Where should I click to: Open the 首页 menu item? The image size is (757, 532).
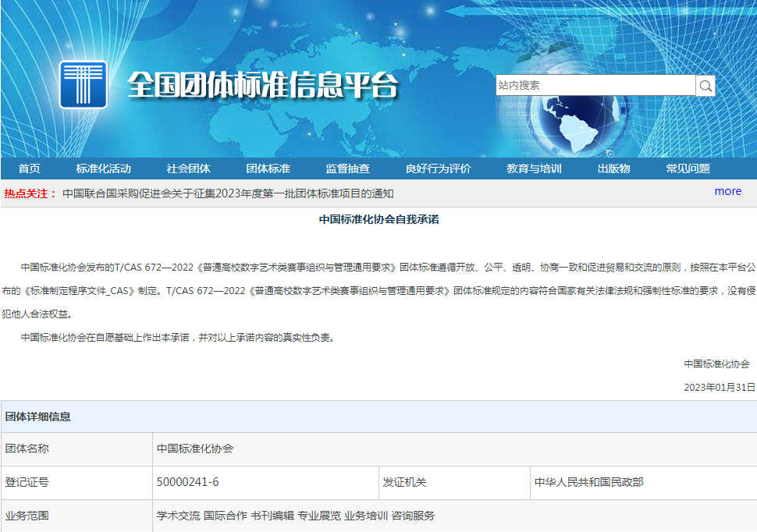coord(30,169)
